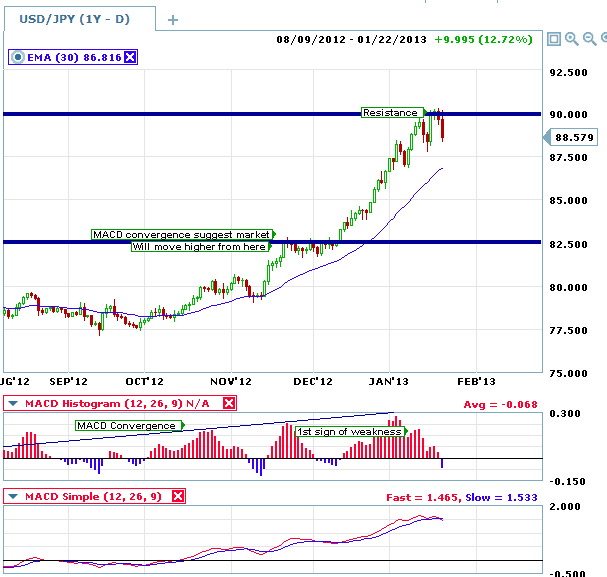Click the 'Slow = 1.533' value
The width and height of the screenshot is (607, 577).
[501, 498]
